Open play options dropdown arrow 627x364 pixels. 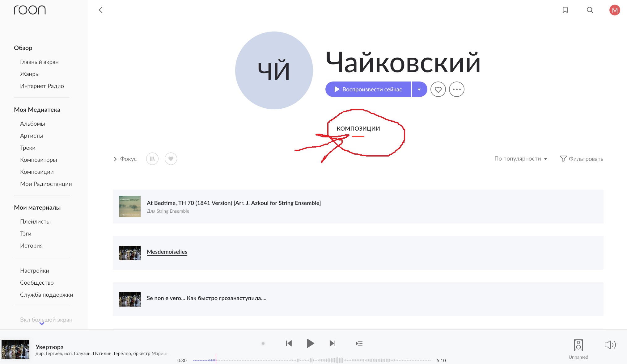tap(419, 89)
